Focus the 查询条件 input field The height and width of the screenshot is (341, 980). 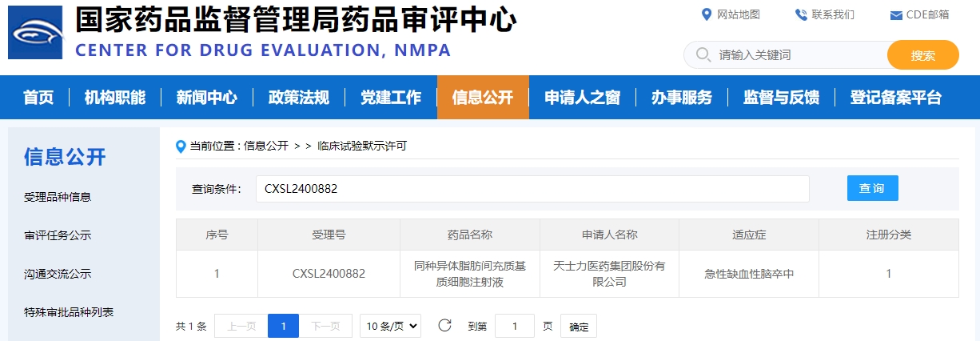click(532, 189)
